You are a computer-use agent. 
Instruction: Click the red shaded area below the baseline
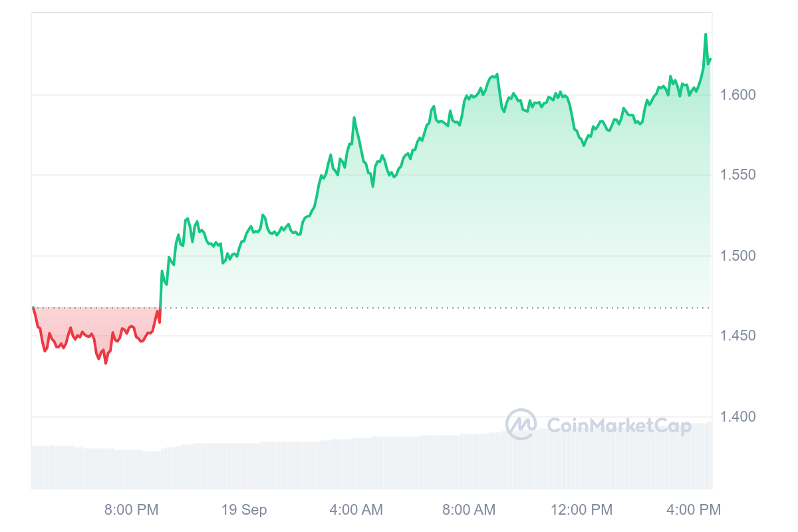click(x=80, y=321)
